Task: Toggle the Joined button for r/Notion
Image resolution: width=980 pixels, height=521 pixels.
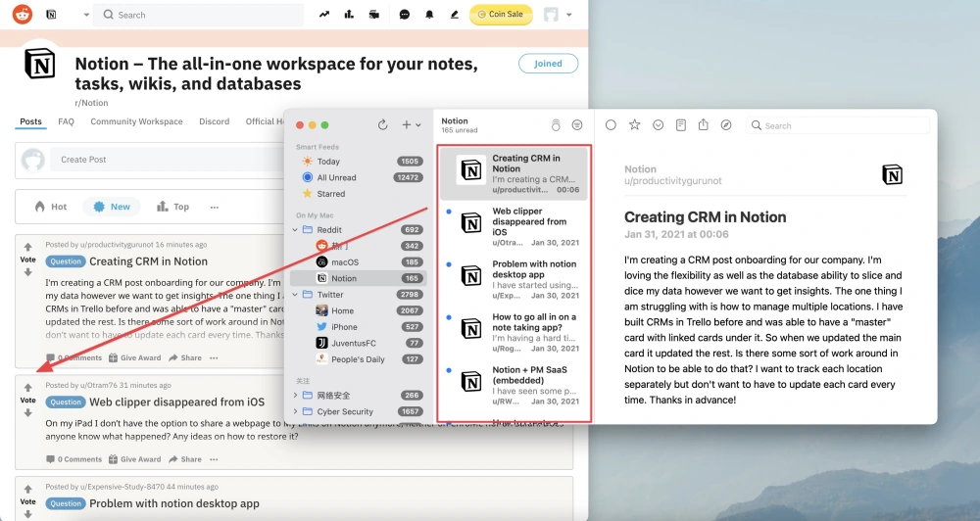Action: (548, 63)
